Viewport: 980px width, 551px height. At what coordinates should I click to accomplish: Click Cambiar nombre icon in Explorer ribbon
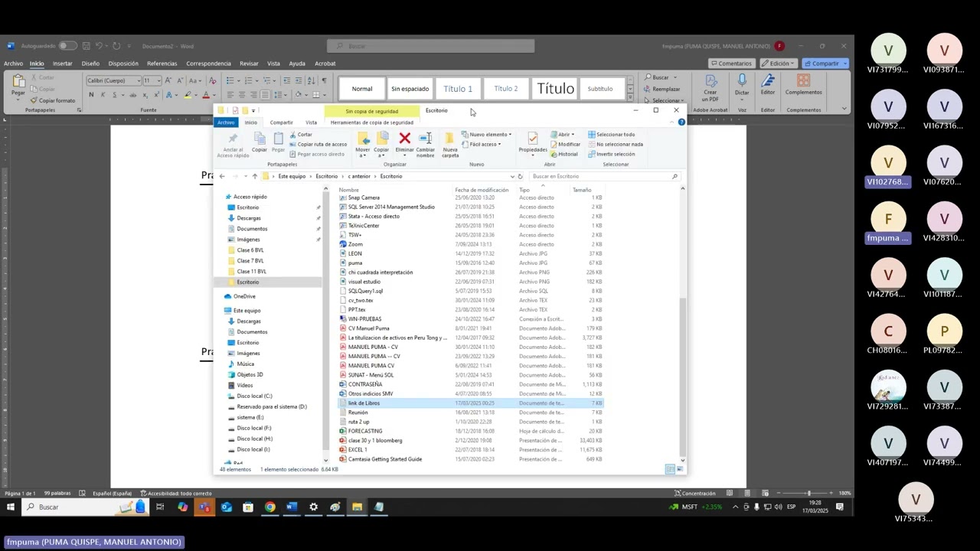[426, 138]
